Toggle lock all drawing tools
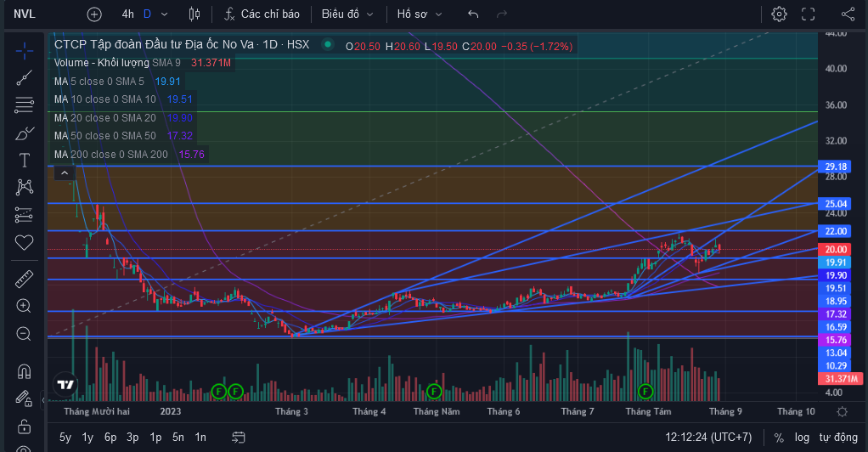 pyautogui.click(x=24, y=427)
